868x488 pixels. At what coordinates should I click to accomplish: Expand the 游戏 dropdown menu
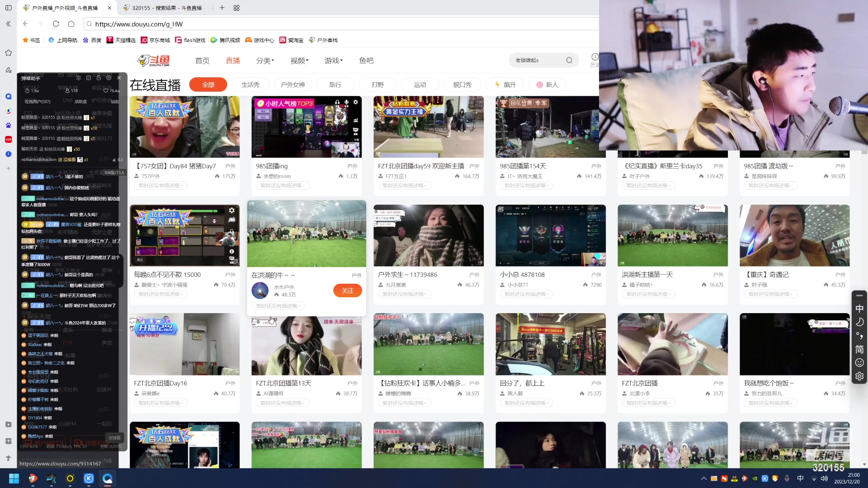coord(334,61)
